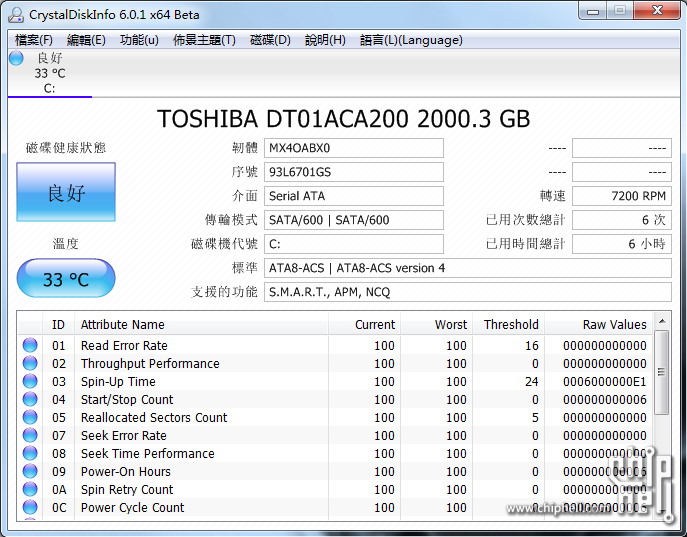Open the 磁碟(D) menu
Viewport: 687px width, 537px height.
(x=270, y=40)
